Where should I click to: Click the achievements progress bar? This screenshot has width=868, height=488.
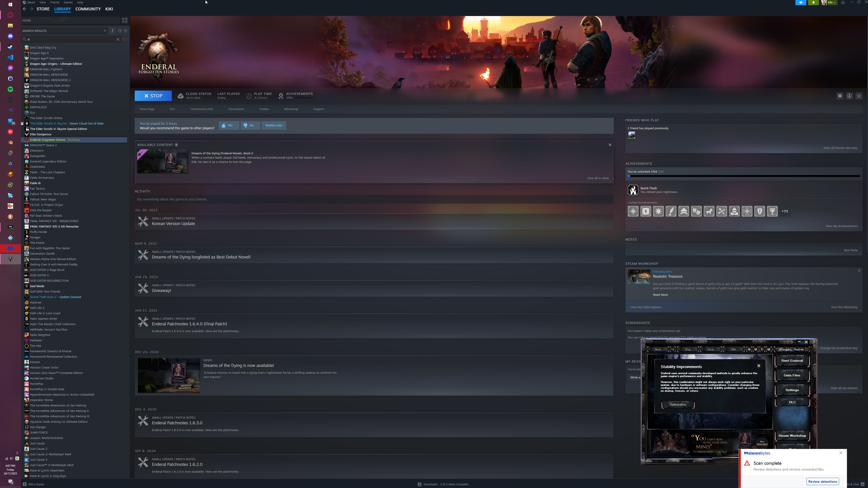pyautogui.click(x=744, y=176)
